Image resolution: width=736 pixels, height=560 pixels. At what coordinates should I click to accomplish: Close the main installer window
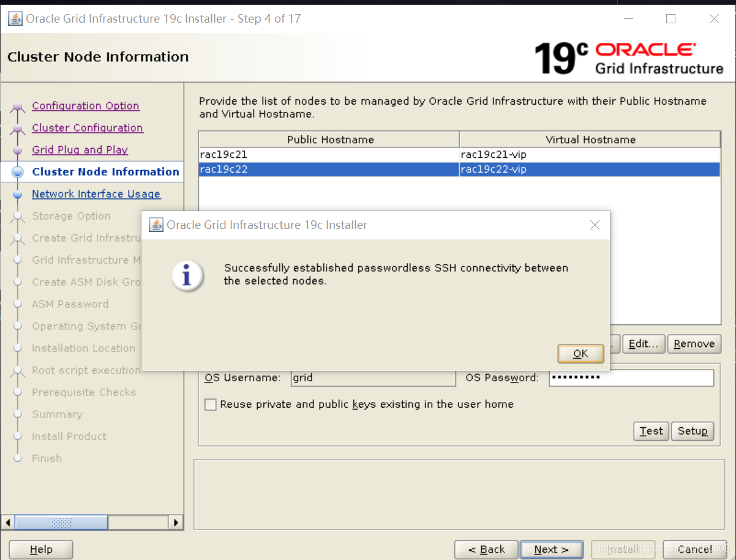point(714,19)
